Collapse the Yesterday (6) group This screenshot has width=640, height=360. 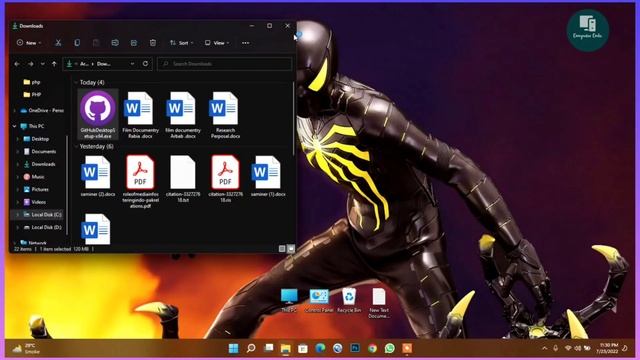tap(76, 147)
